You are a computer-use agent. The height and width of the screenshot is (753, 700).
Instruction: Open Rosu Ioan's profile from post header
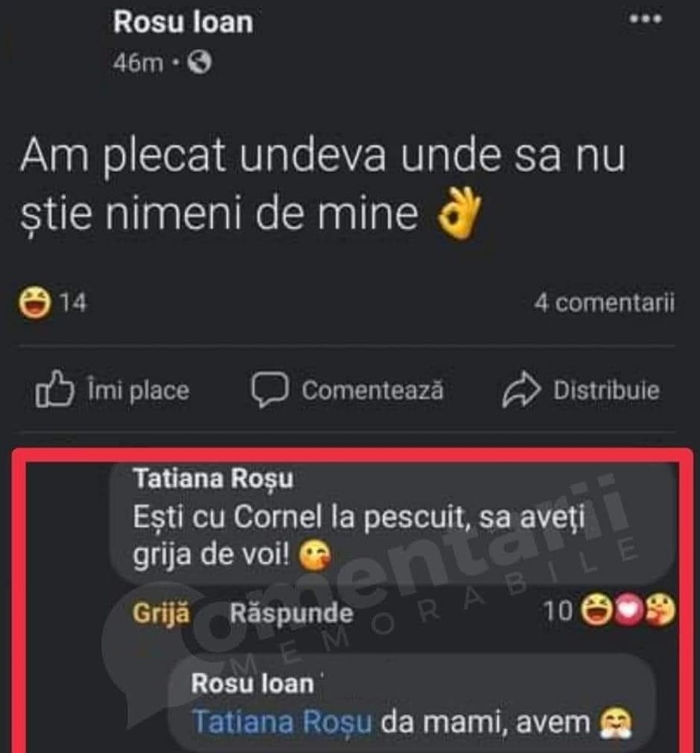click(183, 22)
